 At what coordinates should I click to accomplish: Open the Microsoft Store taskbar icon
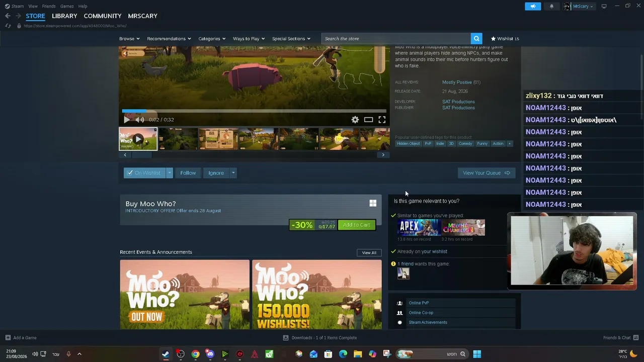click(328, 354)
